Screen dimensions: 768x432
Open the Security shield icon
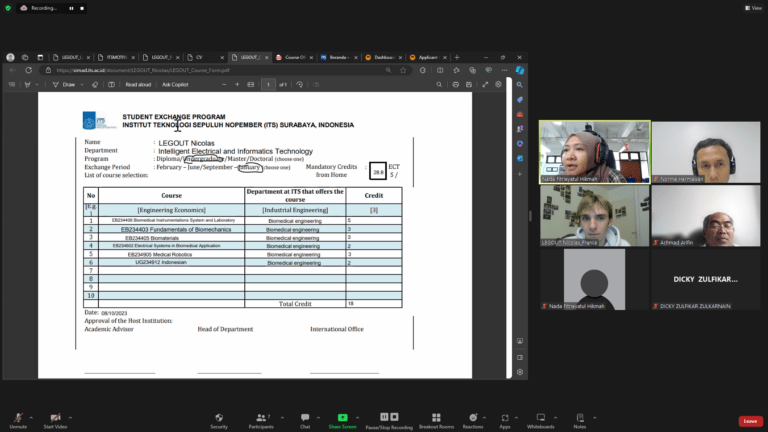(x=218, y=417)
